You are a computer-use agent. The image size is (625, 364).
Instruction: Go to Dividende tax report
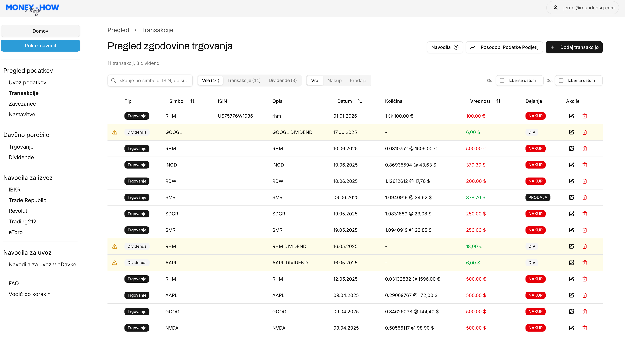[21, 157]
